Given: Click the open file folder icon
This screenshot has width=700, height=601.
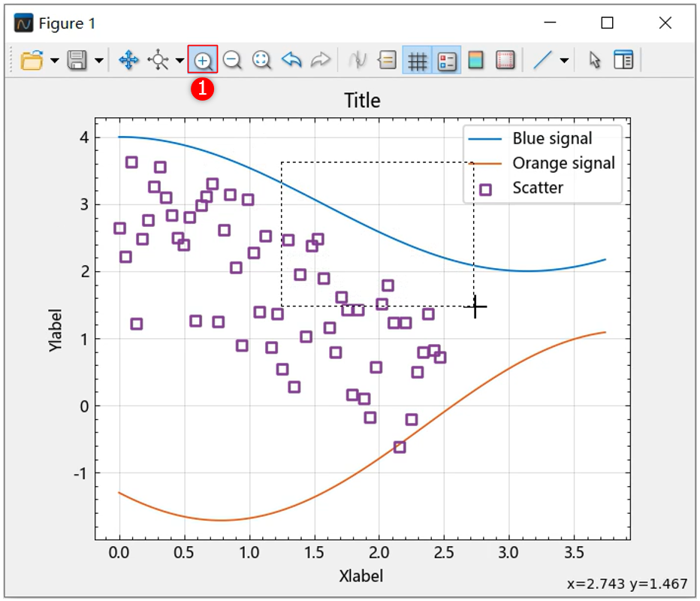Looking at the screenshot, I should click(32, 61).
